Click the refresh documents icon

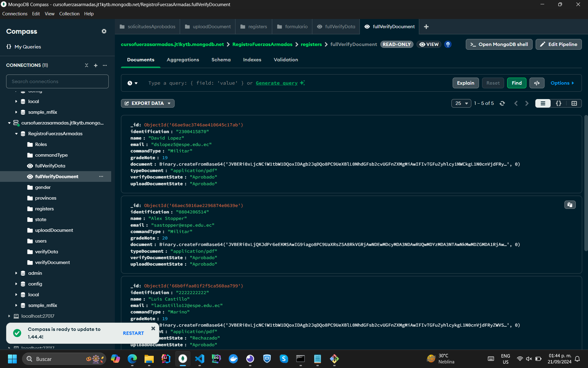coord(502,103)
